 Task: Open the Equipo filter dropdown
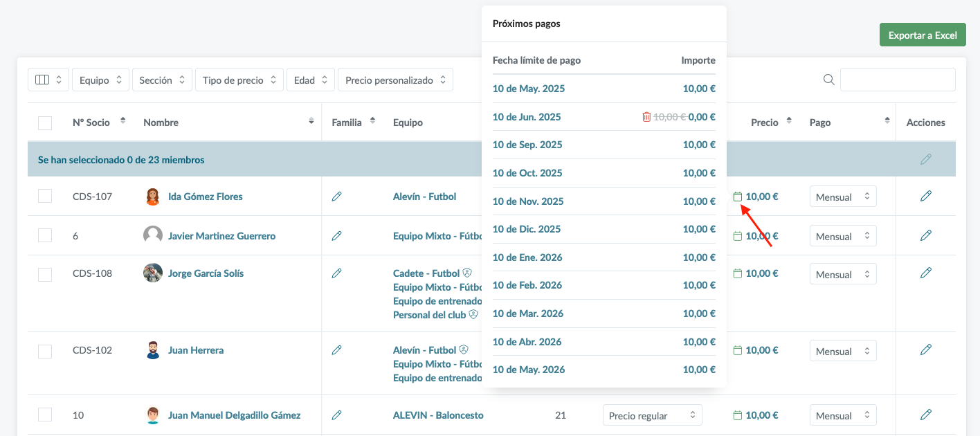100,80
